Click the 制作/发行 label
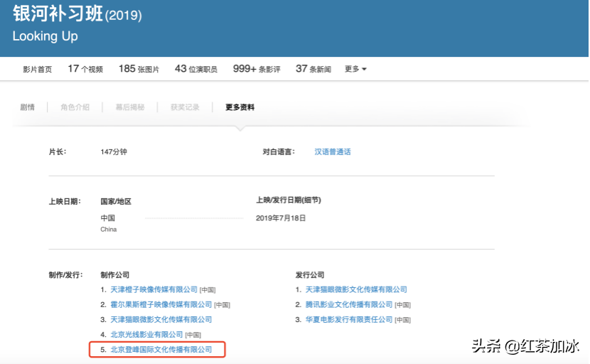 (66, 275)
